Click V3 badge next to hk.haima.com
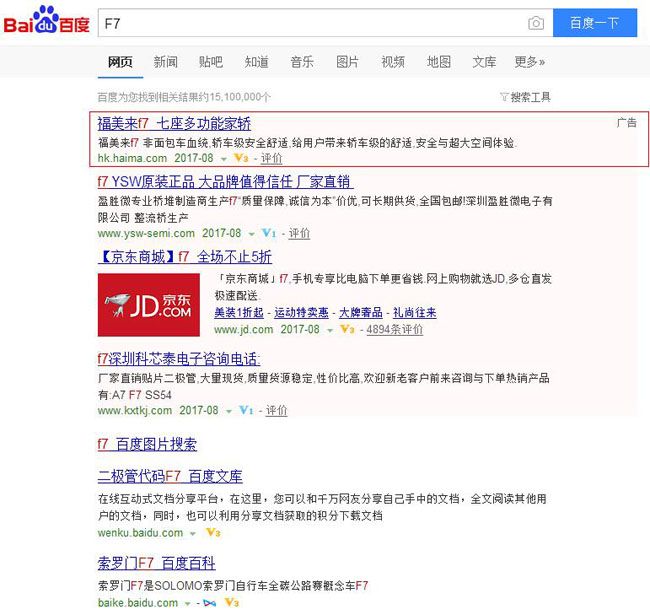 [x=241, y=158]
